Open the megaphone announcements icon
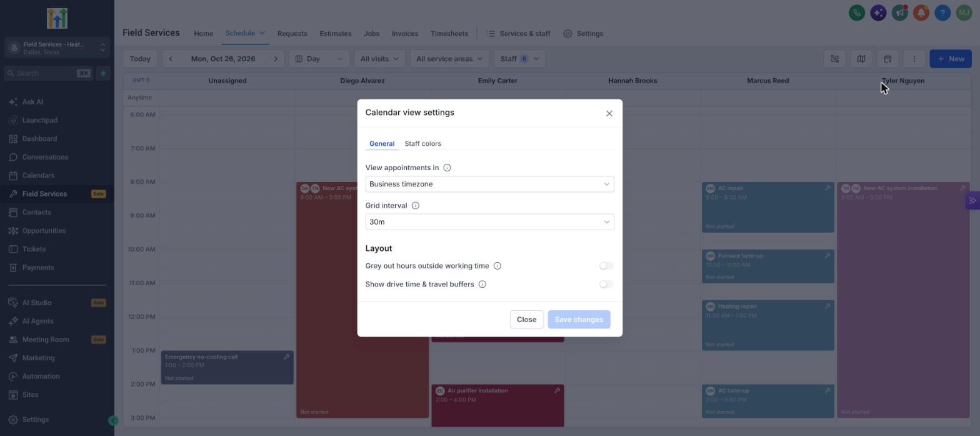This screenshot has width=980, height=436. [x=899, y=13]
